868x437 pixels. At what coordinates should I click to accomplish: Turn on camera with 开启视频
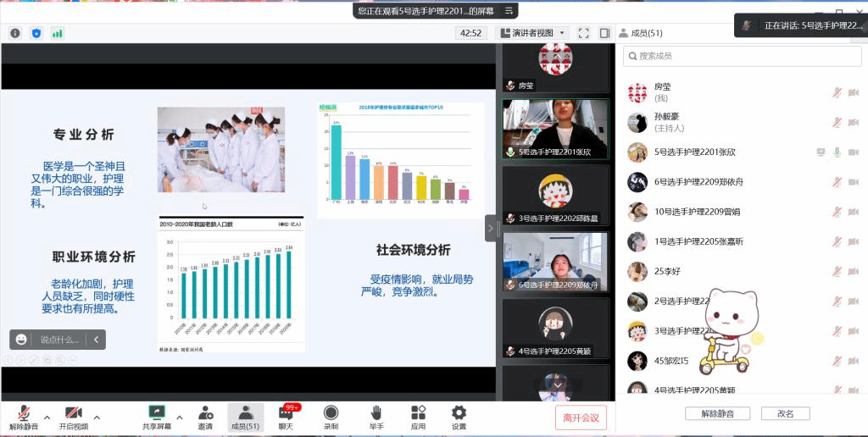coord(73,417)
